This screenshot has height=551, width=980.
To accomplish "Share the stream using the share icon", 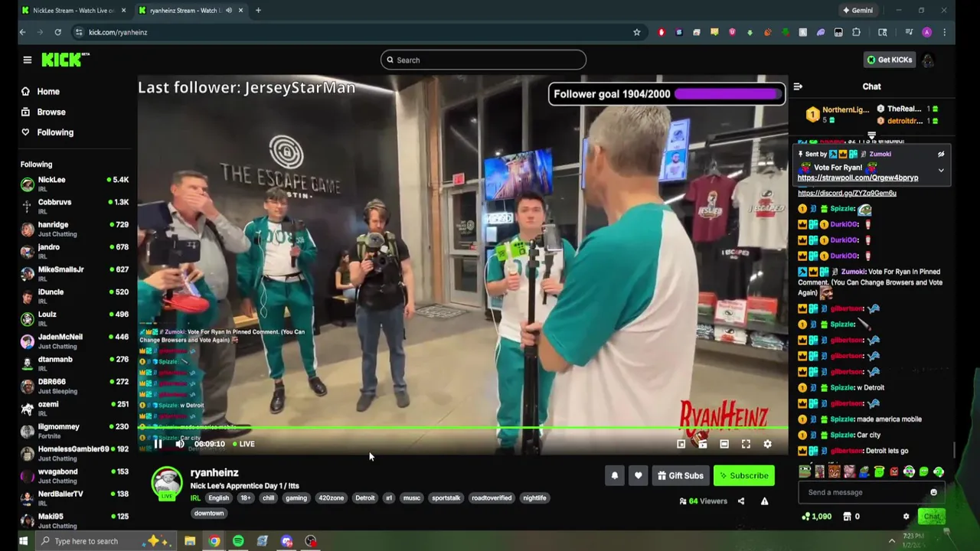I will [x=740, y=501].
